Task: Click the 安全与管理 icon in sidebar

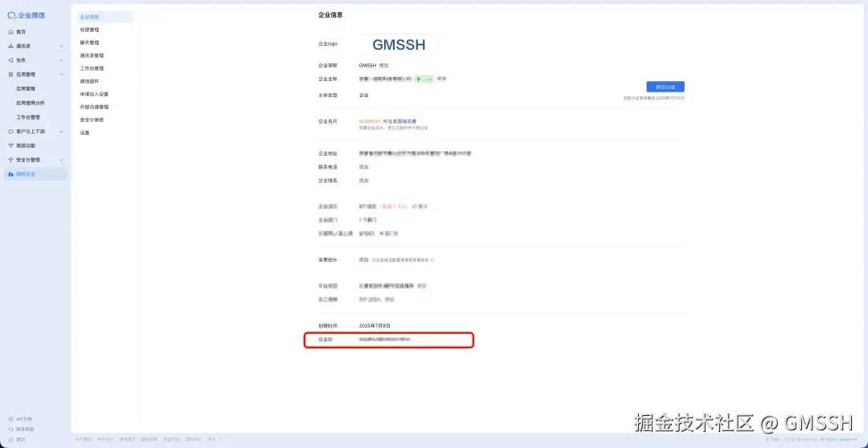Action: click(x=10, y=160)
